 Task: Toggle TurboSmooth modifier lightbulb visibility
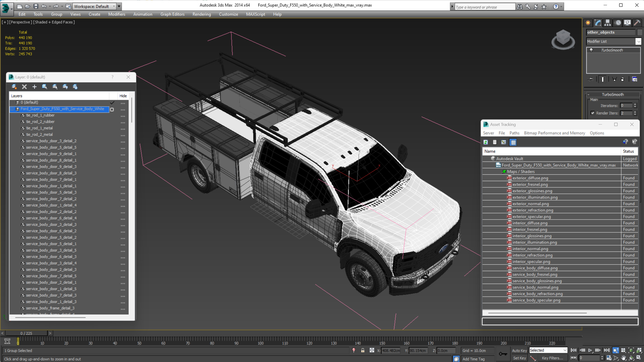(591, 50)
